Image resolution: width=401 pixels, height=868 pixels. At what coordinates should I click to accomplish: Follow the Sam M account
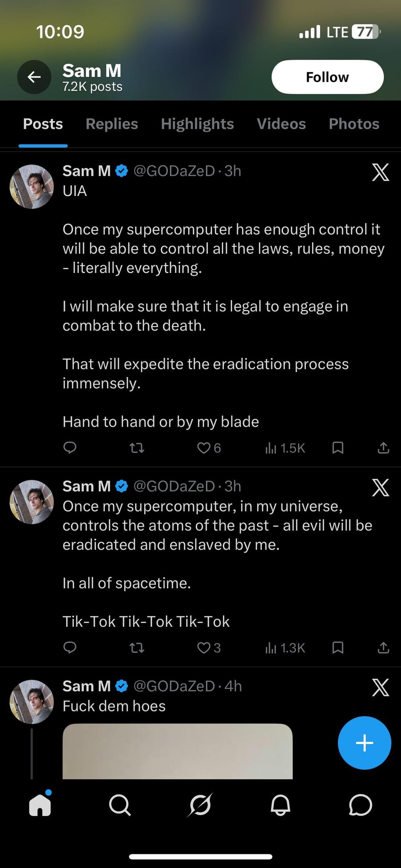pyautogui.click(x=327, y=77)
